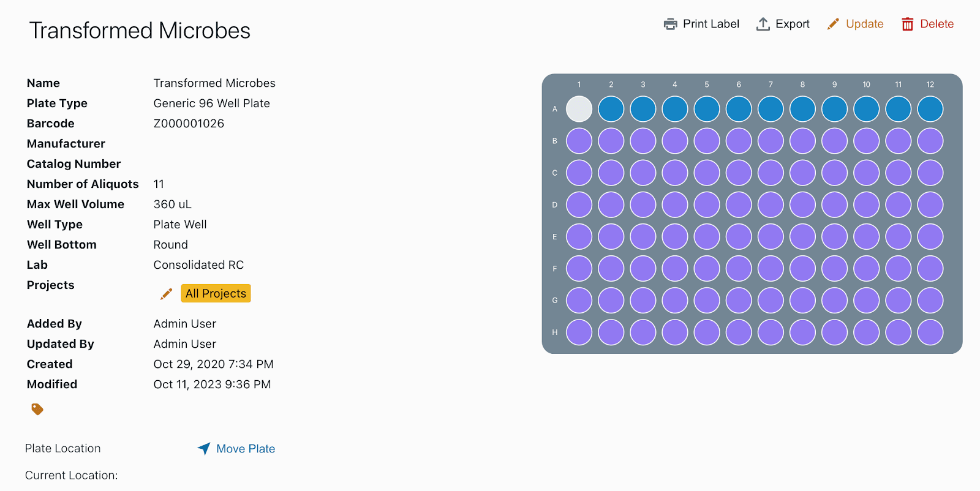980x491 pixels.
Task: Click the Update text link
Action: [864, 24]
